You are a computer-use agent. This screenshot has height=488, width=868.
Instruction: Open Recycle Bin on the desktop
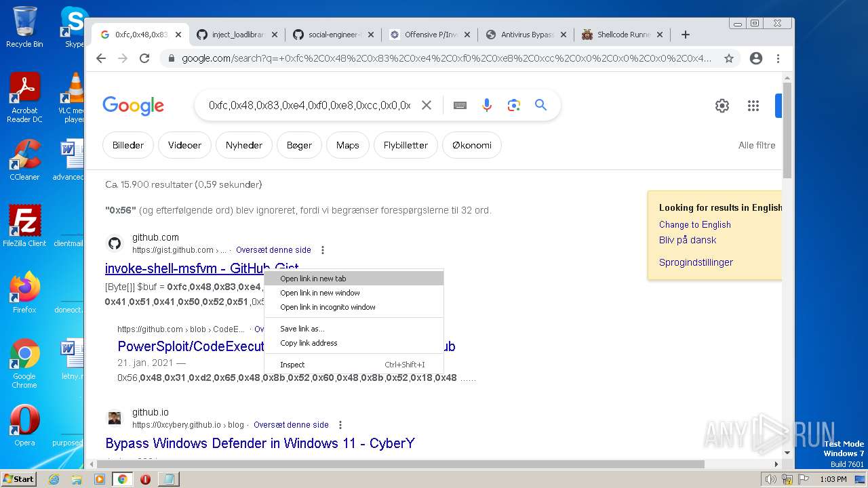(24, 27)
